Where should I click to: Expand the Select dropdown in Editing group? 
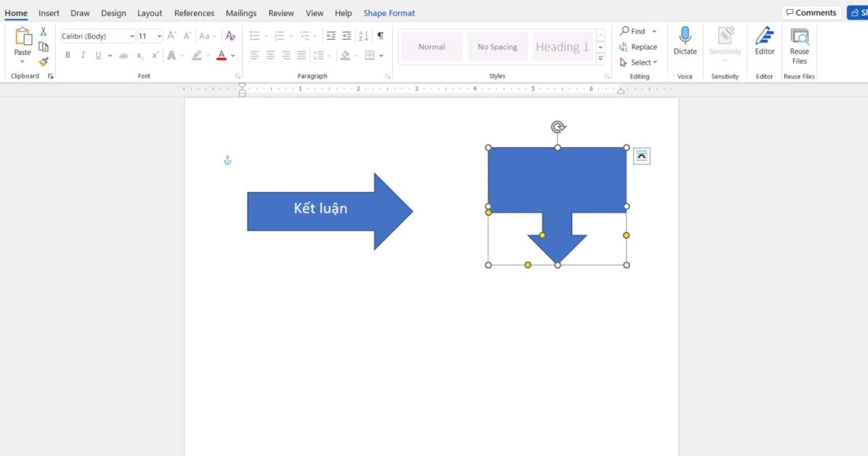click(639, 63)
